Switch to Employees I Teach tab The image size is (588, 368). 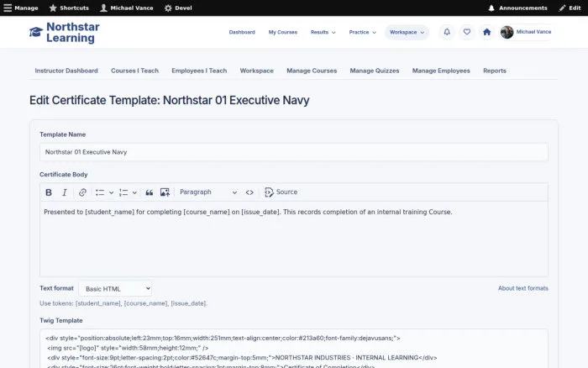(199, 71)
